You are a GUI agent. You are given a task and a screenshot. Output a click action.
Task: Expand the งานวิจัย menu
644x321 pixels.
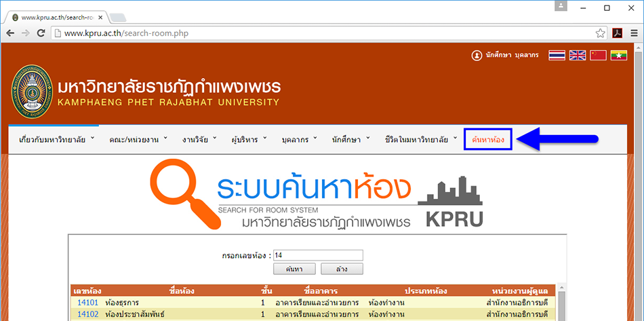tap(199, 140)
